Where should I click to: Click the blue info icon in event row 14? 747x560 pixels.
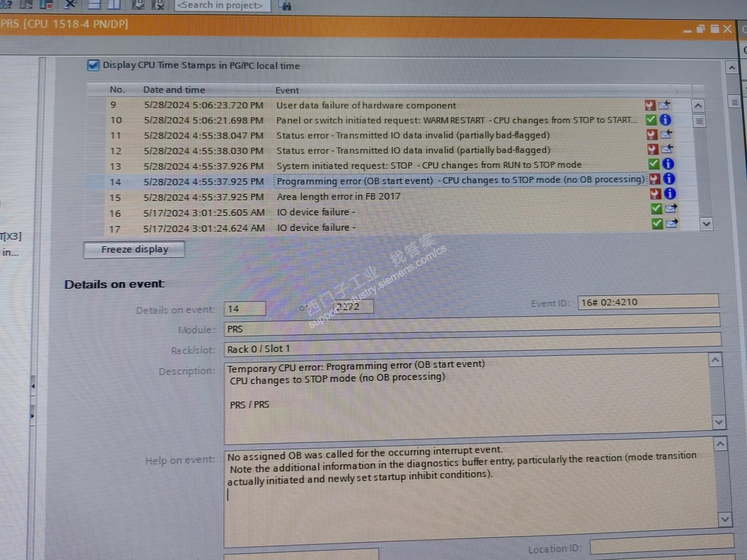669,179
